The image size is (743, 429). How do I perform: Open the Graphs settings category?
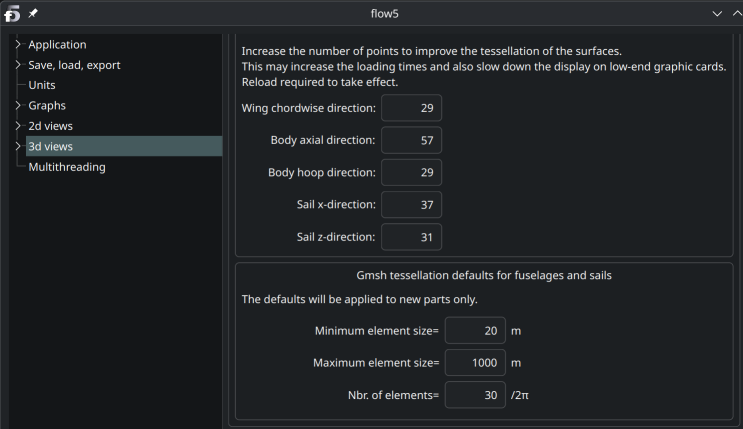tap(47, 106)
